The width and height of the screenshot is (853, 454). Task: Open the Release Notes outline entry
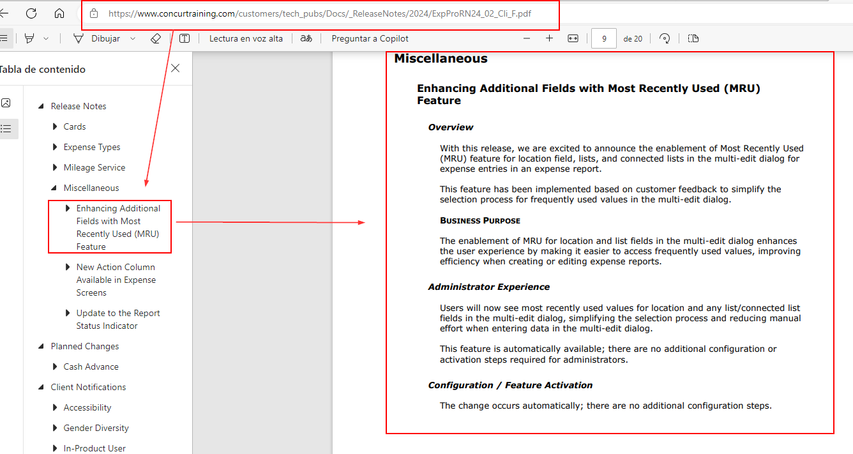[x=78, y=106]
